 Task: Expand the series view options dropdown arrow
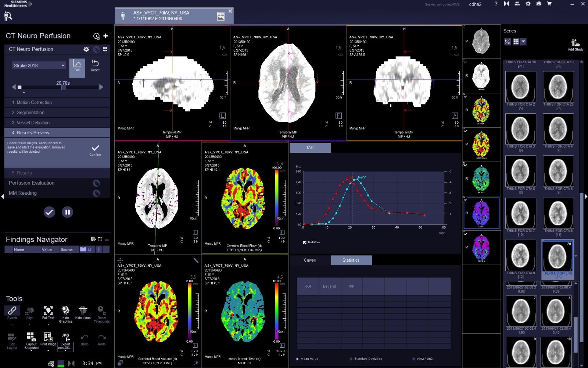[524, 42]
